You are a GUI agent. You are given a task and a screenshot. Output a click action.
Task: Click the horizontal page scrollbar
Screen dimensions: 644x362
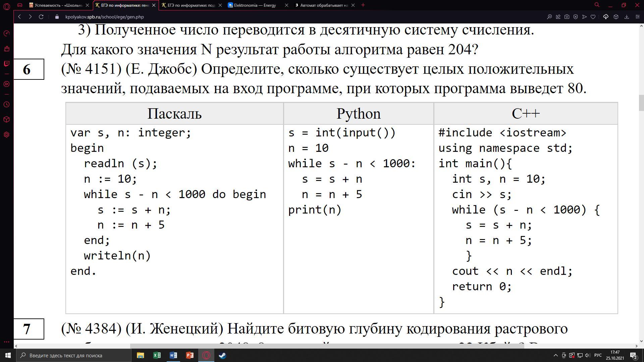coord(327,346)
